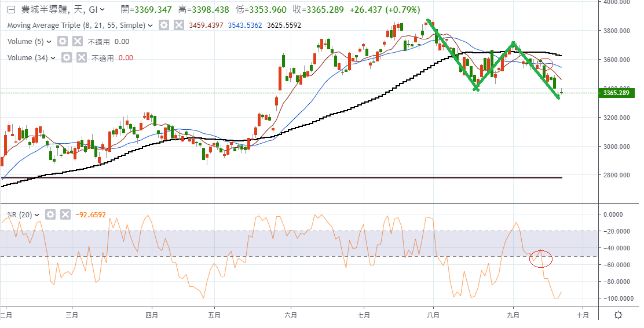Expand the Volume (34) dropdown arrow
Image resolution: width=644 pixels, height=328 pixels.
[x=53, y=57]
